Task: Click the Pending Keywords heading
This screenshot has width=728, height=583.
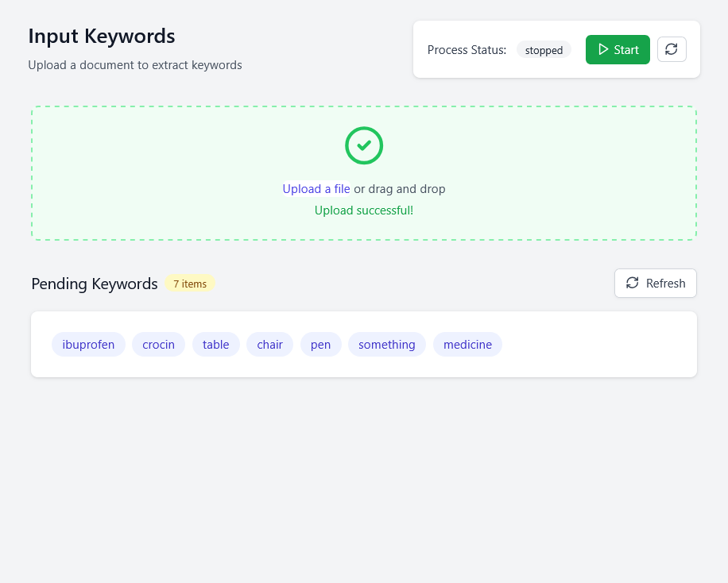Action: point(94,284)
